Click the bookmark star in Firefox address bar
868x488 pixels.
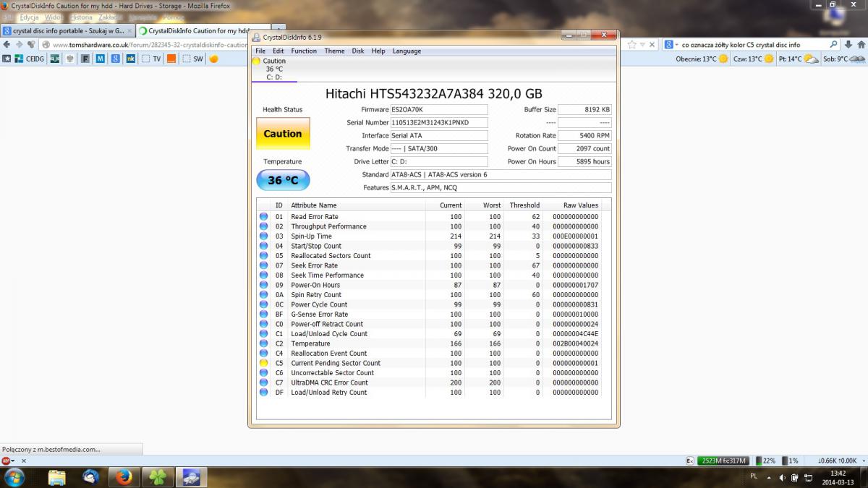coord(632,45)
